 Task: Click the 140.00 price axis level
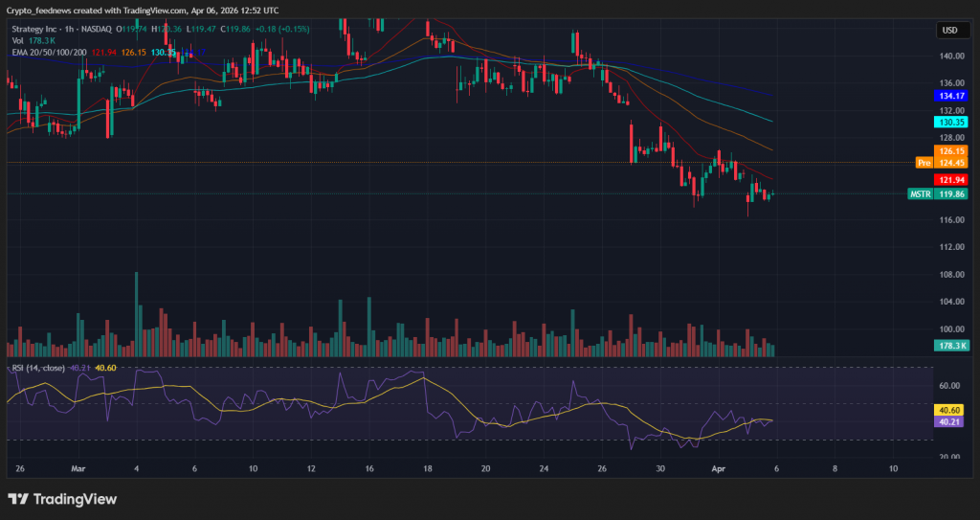coord(949,57)
